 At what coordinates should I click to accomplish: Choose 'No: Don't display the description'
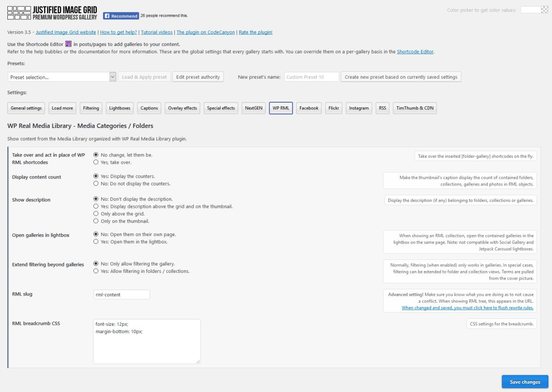point(96,199)
